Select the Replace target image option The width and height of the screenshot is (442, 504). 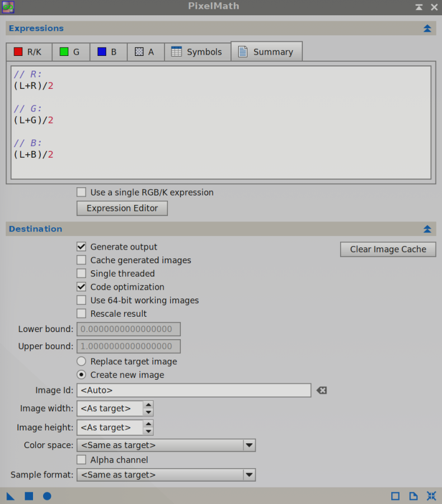coord(81,362)
